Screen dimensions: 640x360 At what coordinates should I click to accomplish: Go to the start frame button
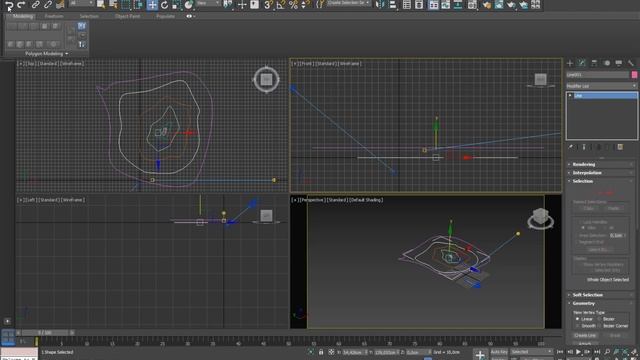(x=560, y=352)
